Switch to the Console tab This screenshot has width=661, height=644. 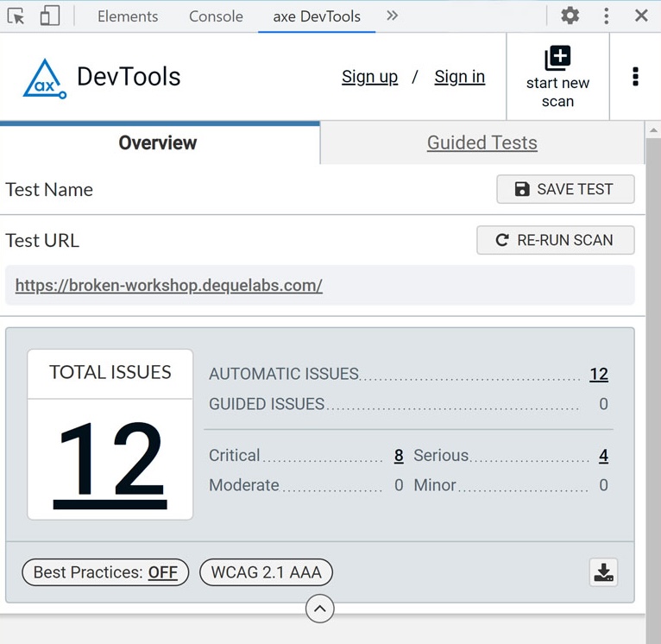pyautogui.click(x=216, y=16)
